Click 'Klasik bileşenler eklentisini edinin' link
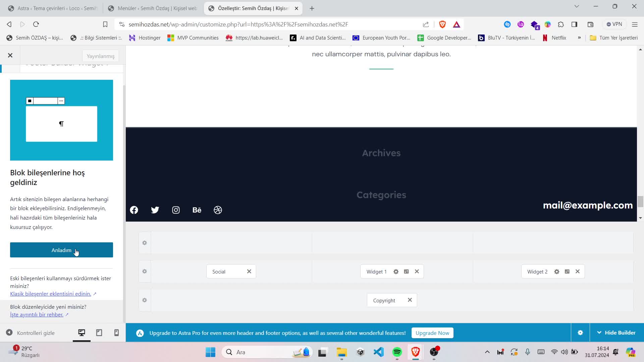Screen dimensions: 644x362 coord(50,294)
